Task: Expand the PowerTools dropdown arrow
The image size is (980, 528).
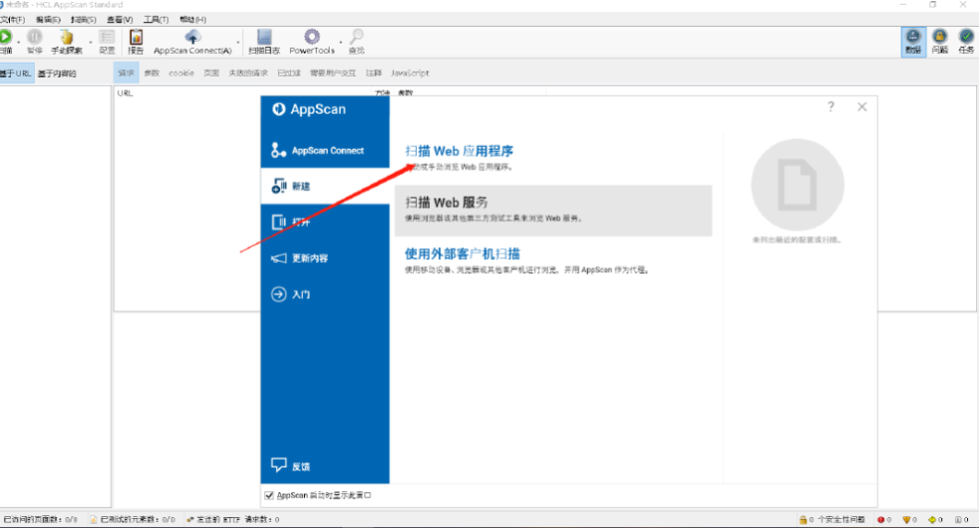Action: click(341, 42)
